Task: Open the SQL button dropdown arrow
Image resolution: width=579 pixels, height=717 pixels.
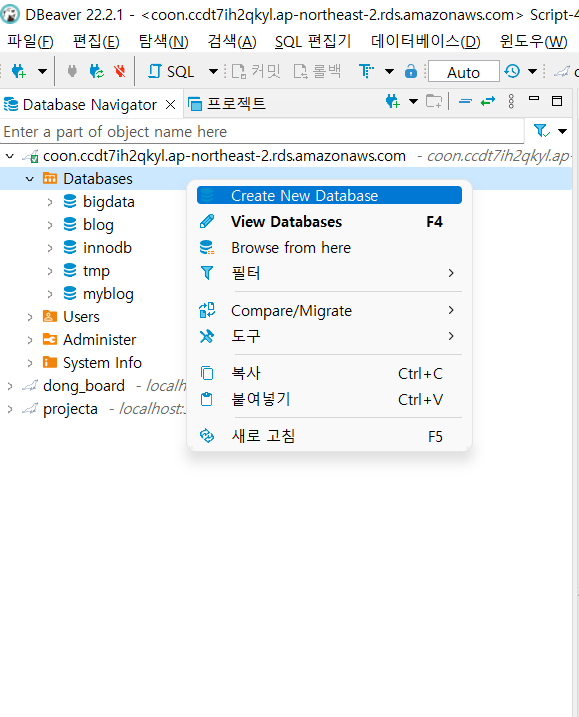Action: coord(213,71)
